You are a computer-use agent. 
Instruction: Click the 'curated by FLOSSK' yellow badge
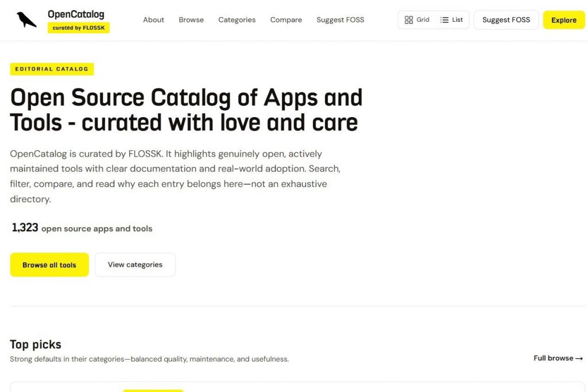pyautogui.click(x=78, y=28)
